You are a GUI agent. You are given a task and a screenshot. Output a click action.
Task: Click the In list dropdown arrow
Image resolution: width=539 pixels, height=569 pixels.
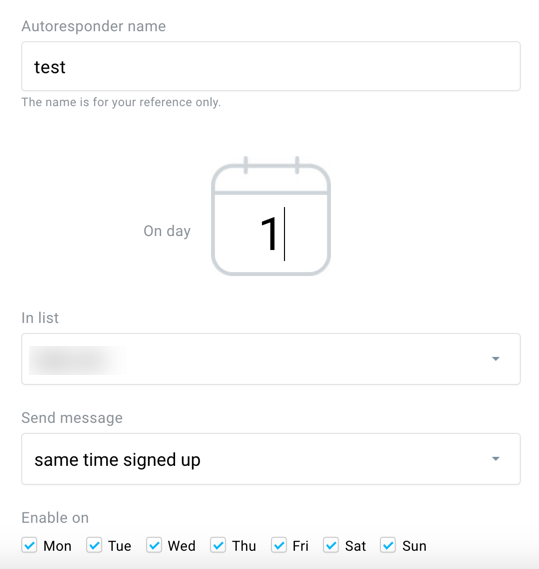pos(495,359)
